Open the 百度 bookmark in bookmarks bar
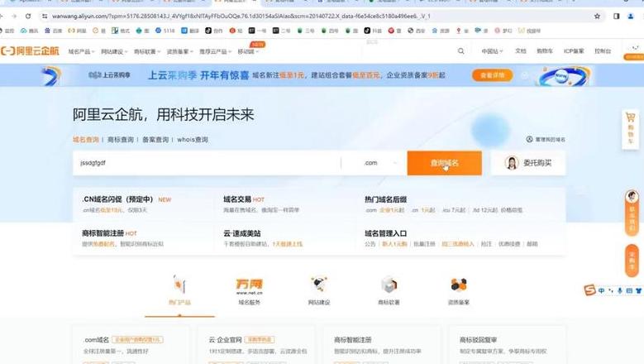Image resolution: width=644 pixels, height=364 pixels. coord(53,31)
